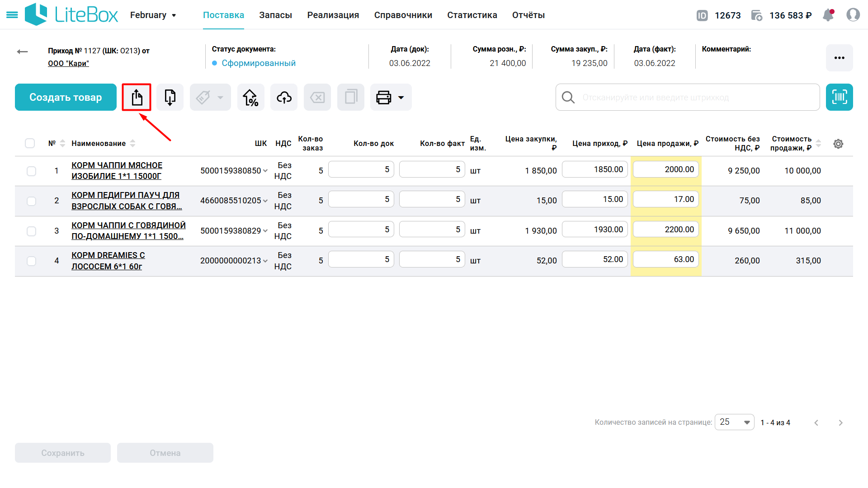Check row 3 ЧАППИ С ГОВЯДИНОЙ checkbox
Viewport: 868px width, 488px height.
coord(31,231)
